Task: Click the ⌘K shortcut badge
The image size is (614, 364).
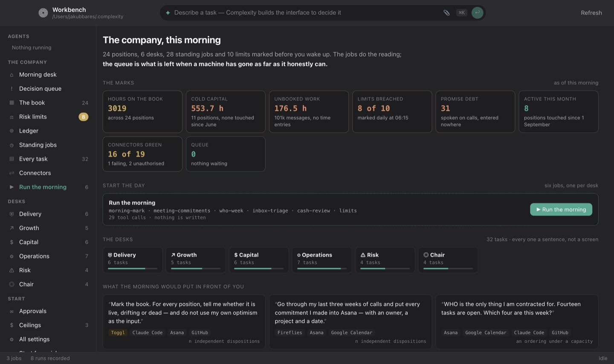Action: coord(461,13)
